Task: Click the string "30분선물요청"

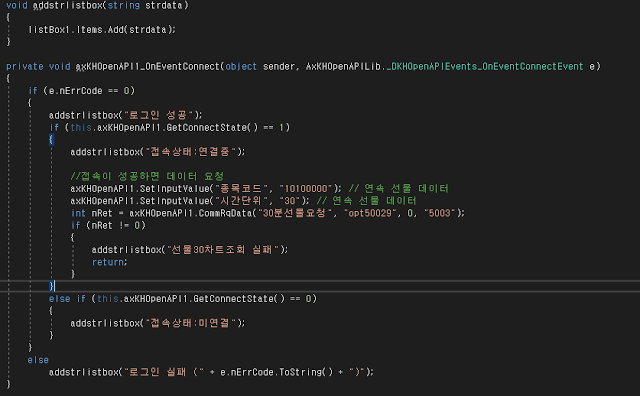Action: [x=294, y=213]
